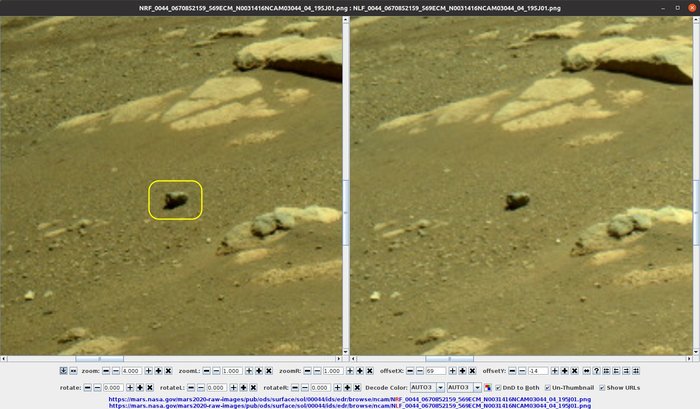The width and height of the screenshot is (700, 409).
Task: Click the third layout icon after question mark
Action: pos(626,371)
